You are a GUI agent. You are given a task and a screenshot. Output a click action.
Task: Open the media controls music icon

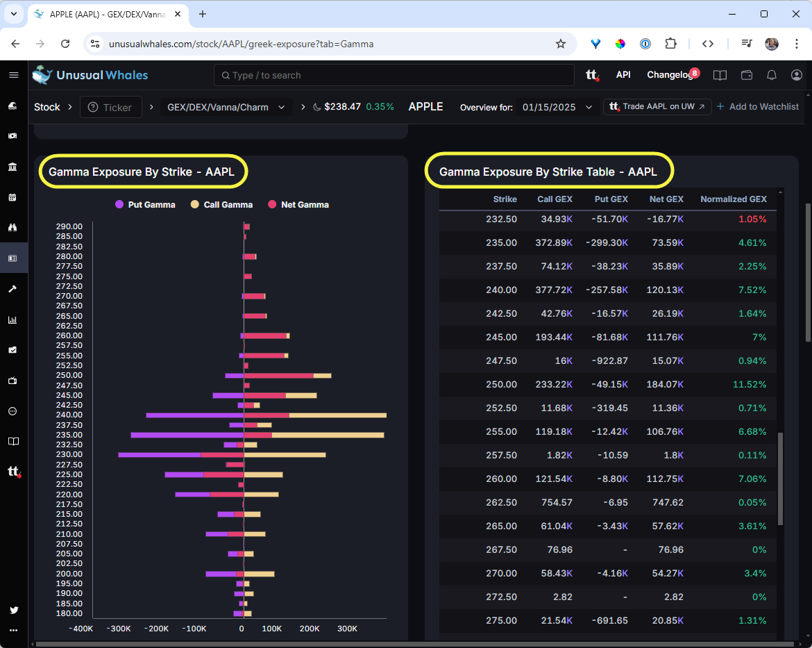click(x=746, y=44)
